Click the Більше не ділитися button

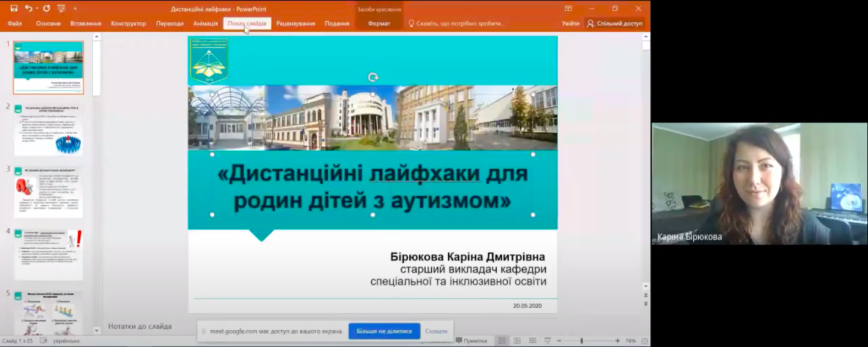384,331
